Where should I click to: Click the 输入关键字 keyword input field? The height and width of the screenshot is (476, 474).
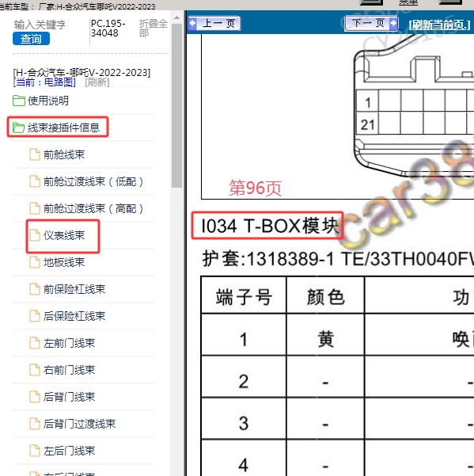[x=40, y=25]
